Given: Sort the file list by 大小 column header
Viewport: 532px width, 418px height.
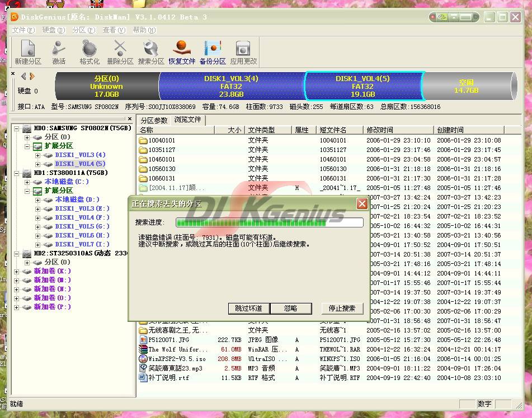Looking at the screenshot, I should 230,130.
